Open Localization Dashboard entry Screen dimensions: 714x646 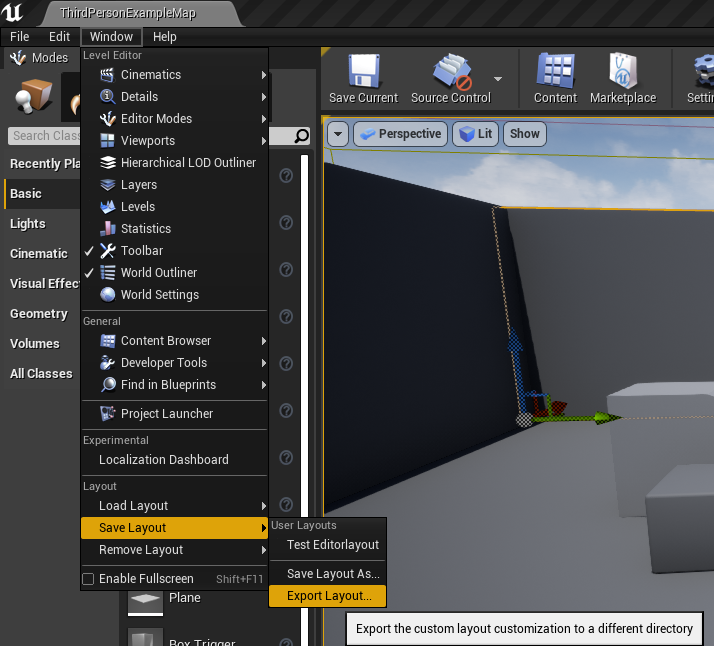(x=174, y=460)
